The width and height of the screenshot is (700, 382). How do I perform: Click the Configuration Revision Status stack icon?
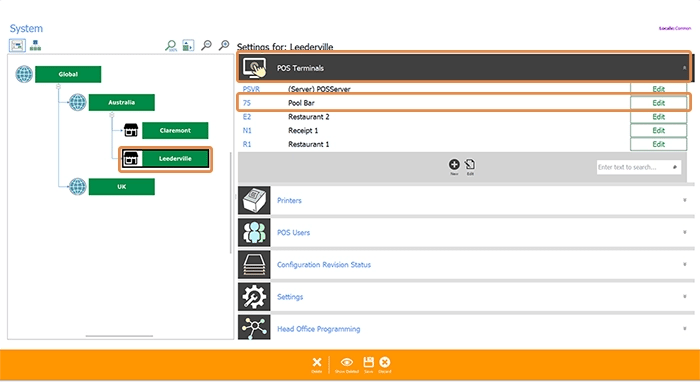[x=254, y=265]
